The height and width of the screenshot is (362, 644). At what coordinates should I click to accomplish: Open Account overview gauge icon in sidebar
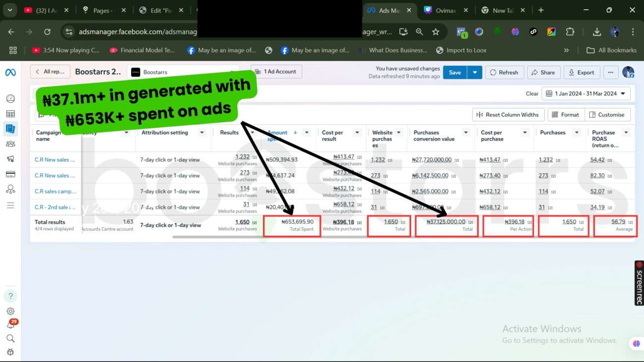(x=10, y=99)
